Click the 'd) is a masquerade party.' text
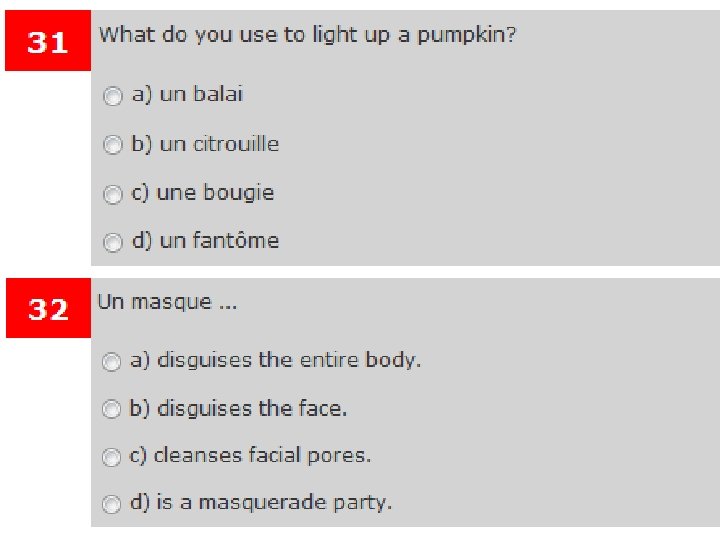Viewport: 720px width, 540px height. tap(261, 502)
